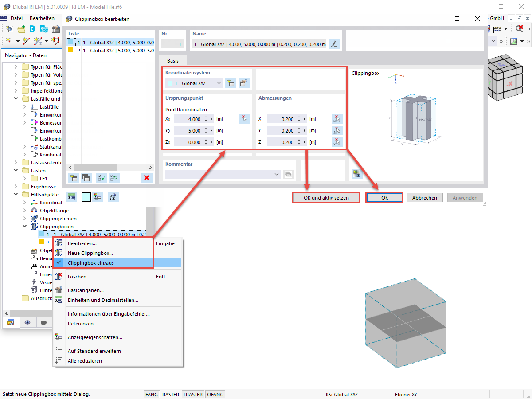The width and height of the screenshot is (532, 399).
Task: Click the light blue color swatch at dialog bottom
Action: click(x=86, y=197)
